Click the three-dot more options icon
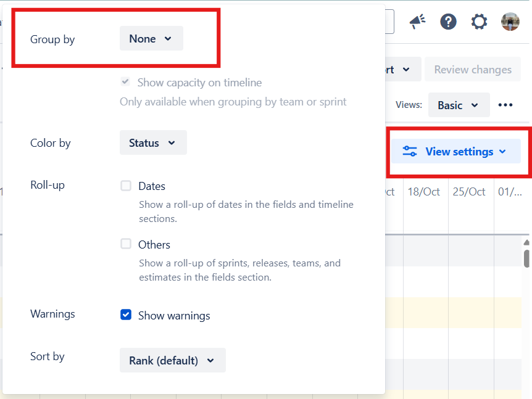This screenshot has height=399, width=532. 505,105
